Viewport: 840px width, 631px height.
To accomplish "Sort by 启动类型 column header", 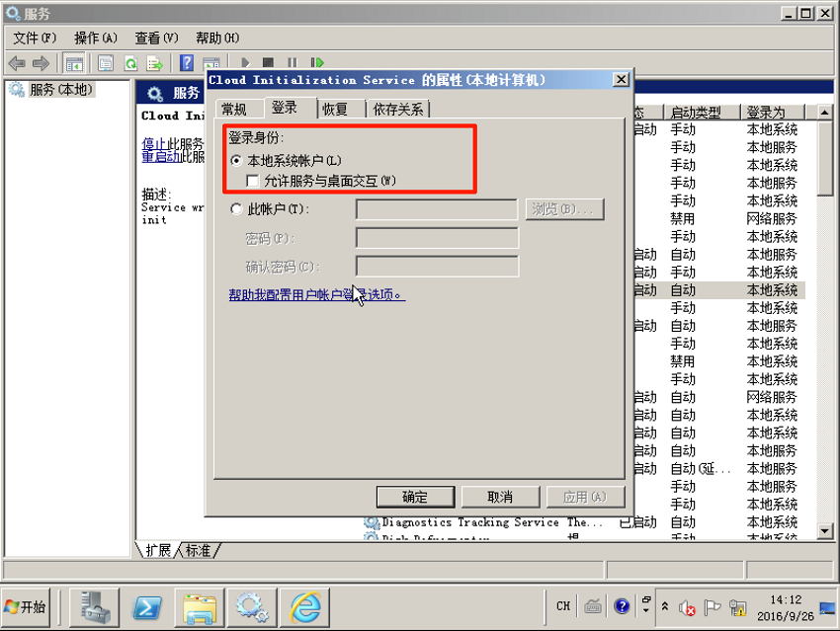I will [x=702, y=113].
